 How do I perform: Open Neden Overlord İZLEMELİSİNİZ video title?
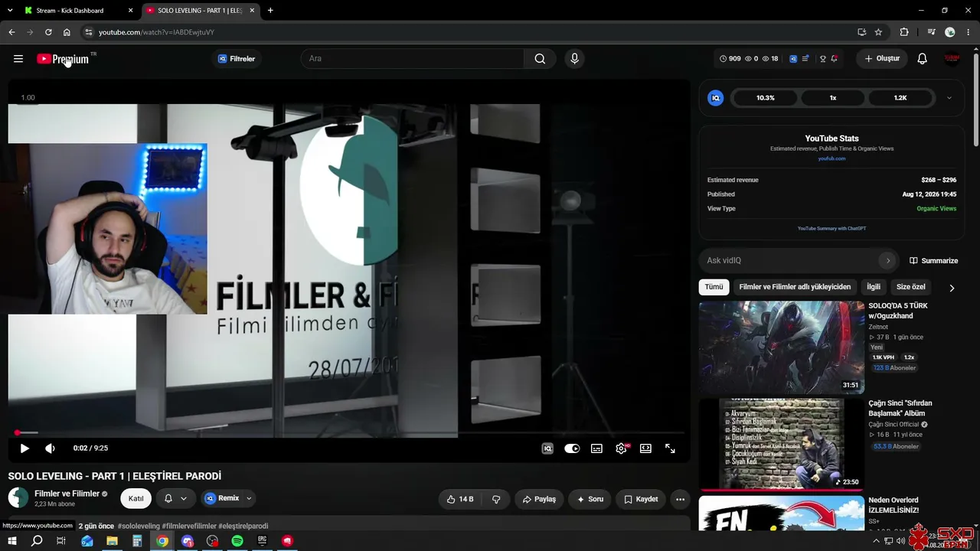893,505
